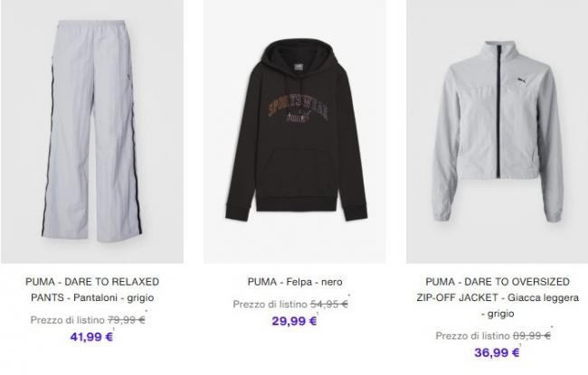Select the 36,99 € sale price
Screen dimensions: 588x375
497,352
